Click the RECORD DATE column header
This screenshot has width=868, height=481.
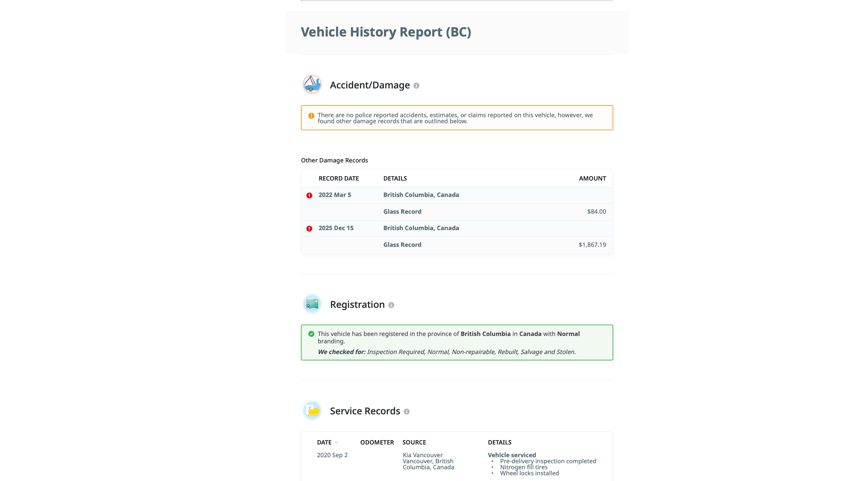coord(338,178)
